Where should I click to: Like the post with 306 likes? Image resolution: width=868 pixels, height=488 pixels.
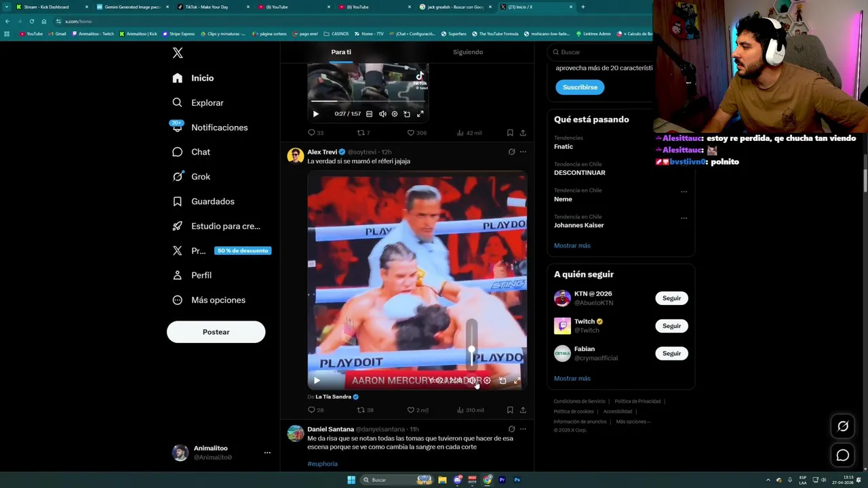[x=416, y=133]
